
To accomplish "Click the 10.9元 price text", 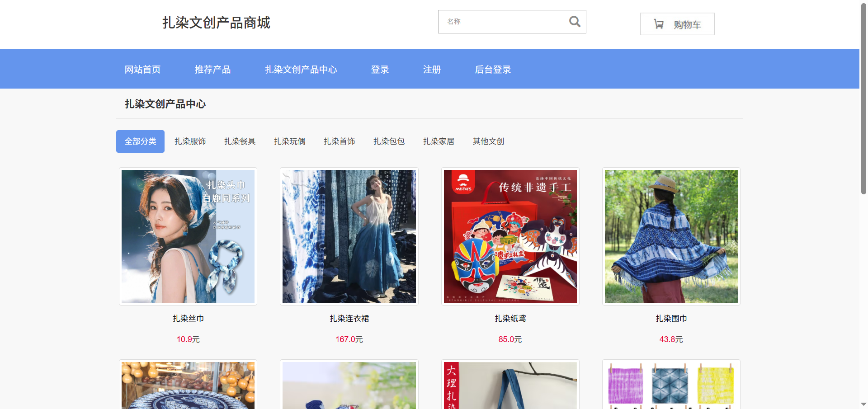I will (188, 339).
